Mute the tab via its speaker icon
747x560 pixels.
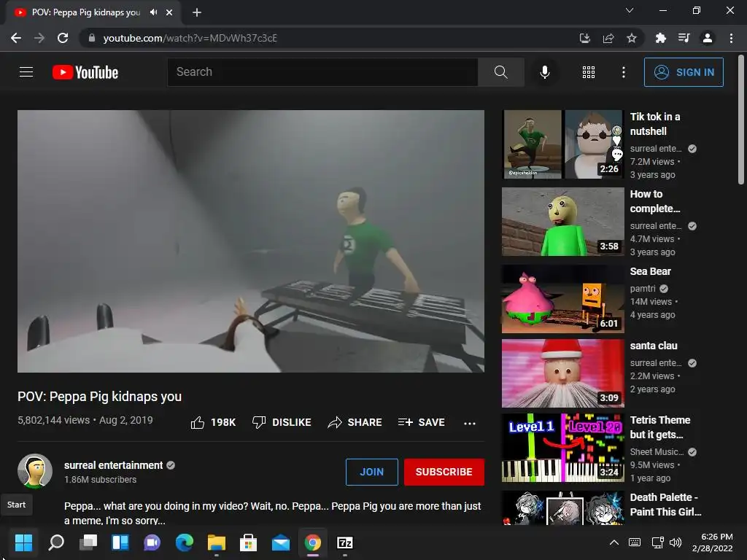[x=153, y=12]
